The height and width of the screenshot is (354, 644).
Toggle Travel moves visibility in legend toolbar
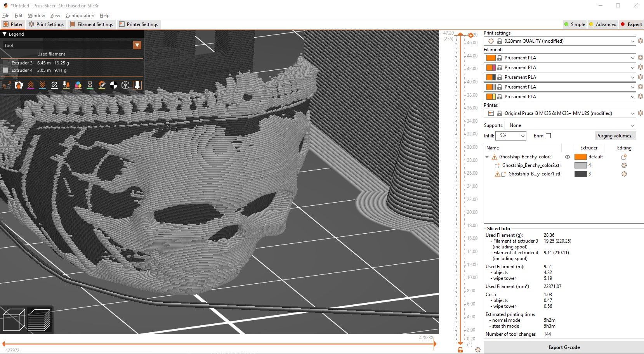(x=7, y=85)
